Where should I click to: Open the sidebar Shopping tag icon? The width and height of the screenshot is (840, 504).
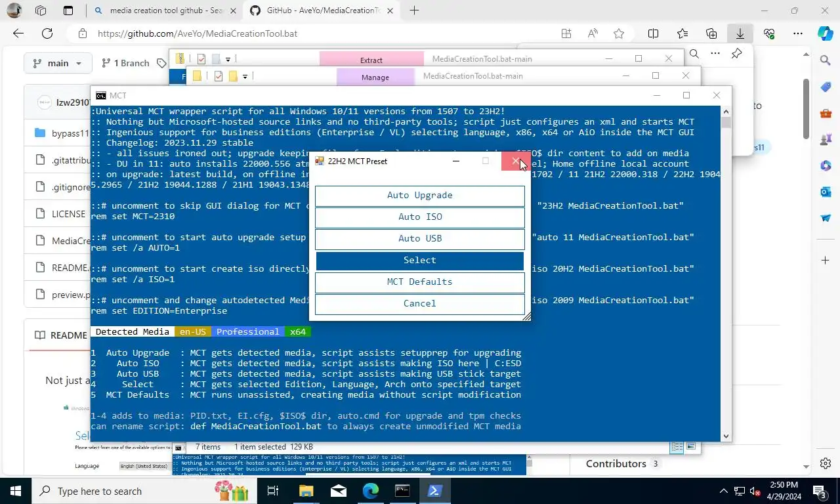[x=826, y=87]
